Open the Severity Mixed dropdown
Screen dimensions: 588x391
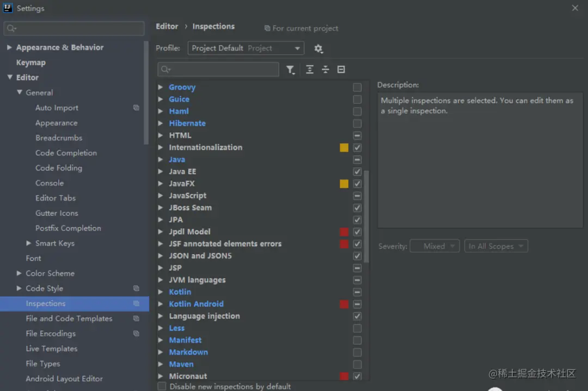(434, 246)
